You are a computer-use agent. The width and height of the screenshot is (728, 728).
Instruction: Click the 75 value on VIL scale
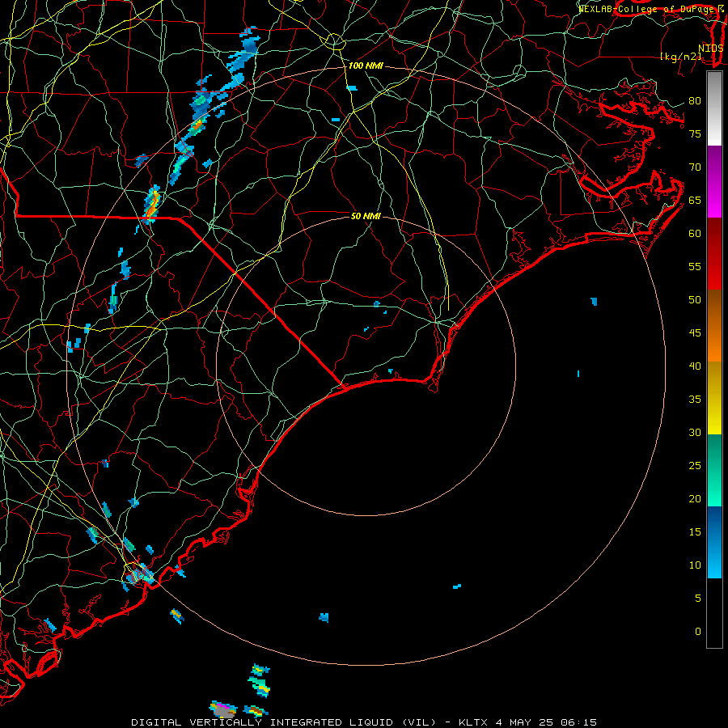tap(695, 133)
